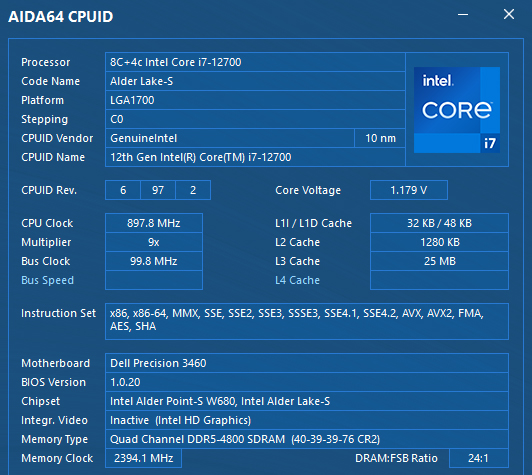Click the empty Bus Speed field
This screenshot has height=475, width=532.
154,280
